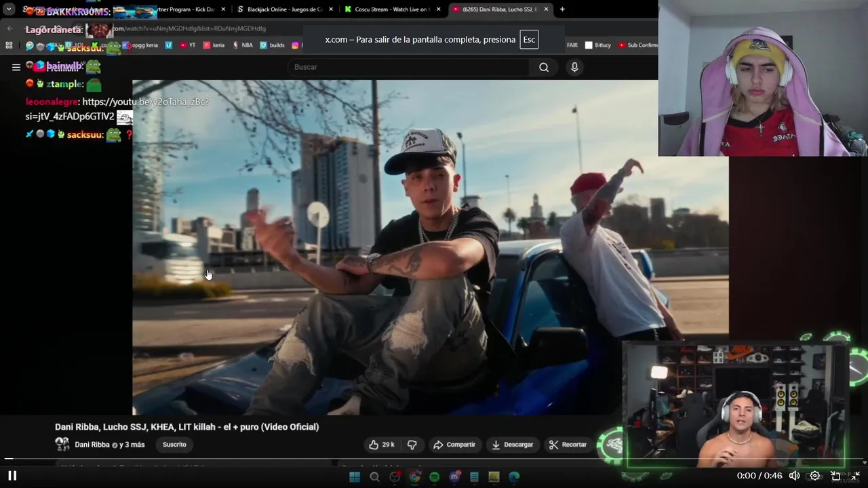This screenshot has width=868, height=488.
Task: Pause the stream with the pause button
Action: tap(12, 476)
